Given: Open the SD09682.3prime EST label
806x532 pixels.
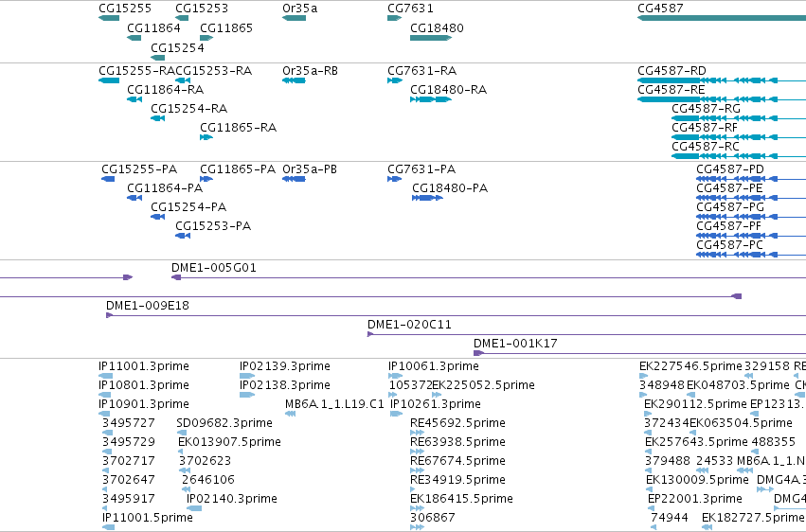Looking at the screenshot, I should 224,423.
